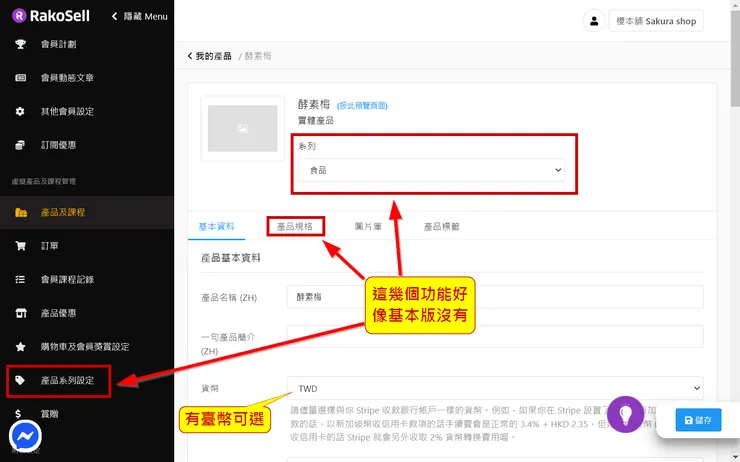Click the 產品及課程 folder icon
The height and width of the screenshot is (462, 740).
click(x=21, y=212)
